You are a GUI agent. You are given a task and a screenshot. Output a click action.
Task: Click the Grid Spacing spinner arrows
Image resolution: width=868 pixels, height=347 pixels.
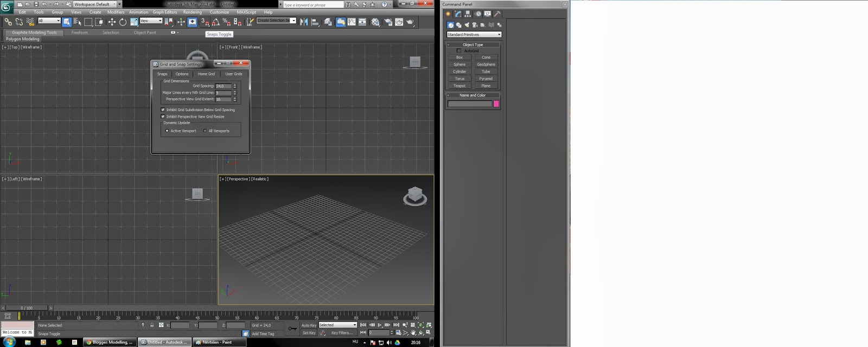point(235,86)
